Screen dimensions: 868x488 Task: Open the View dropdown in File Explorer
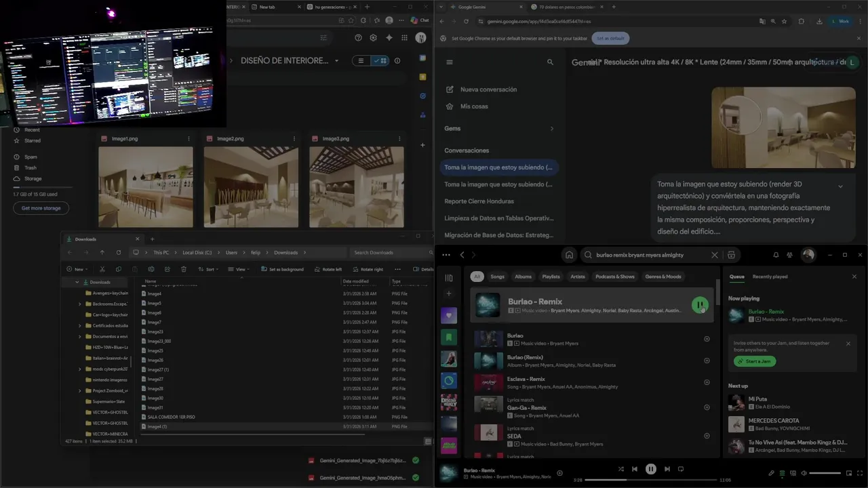239,269
